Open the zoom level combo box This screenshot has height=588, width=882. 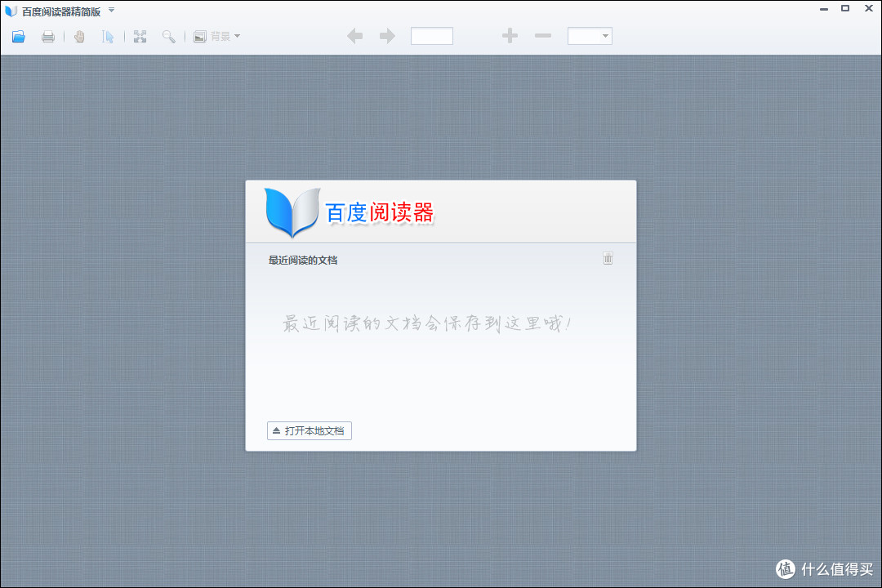(x=590, y=36)
